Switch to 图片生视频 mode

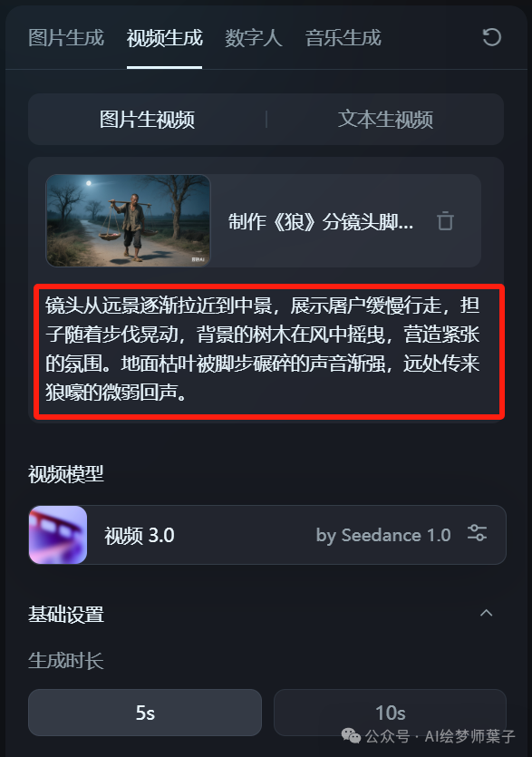pos(147,120)
